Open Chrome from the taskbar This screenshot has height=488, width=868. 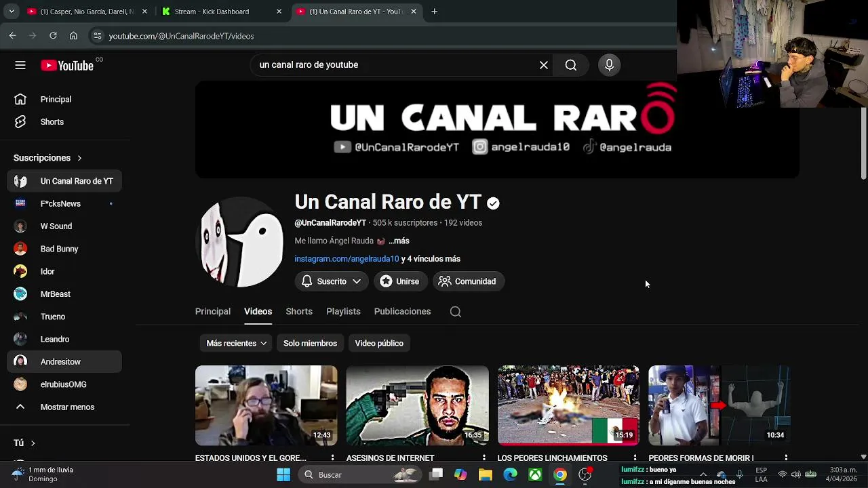[x=560, y=475]
